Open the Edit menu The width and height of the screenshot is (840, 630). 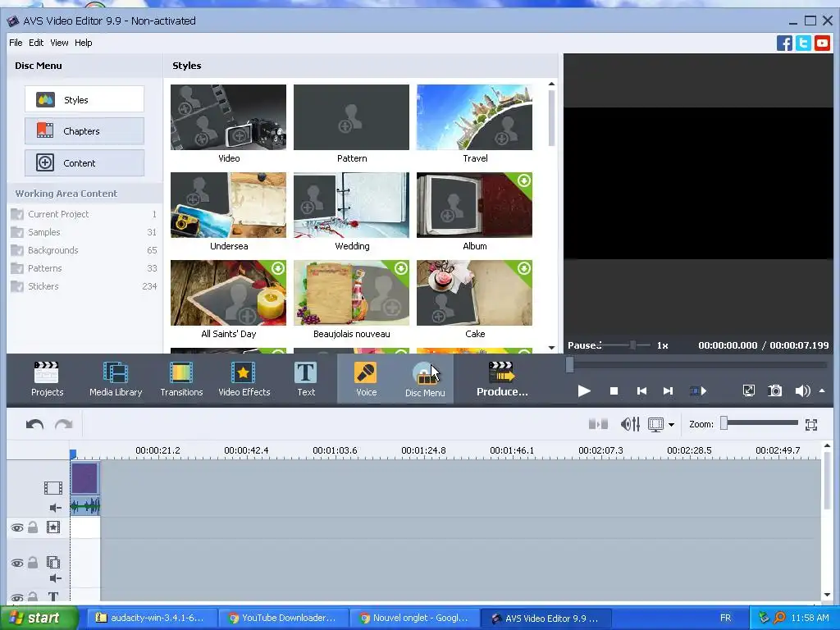(x=36, y=43)
